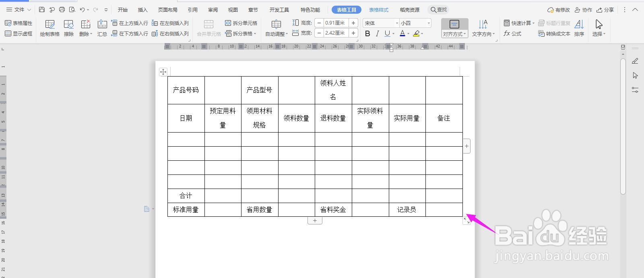Open Alignment (对齐方式) menu
This screenshot has height=278, width=644.
(x=454, y=28)
